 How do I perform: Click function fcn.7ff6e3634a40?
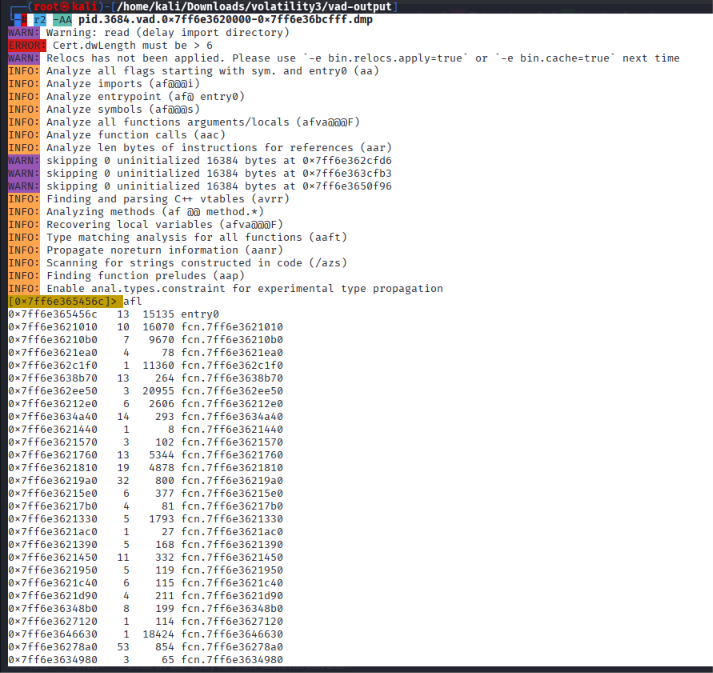(232, 417)
